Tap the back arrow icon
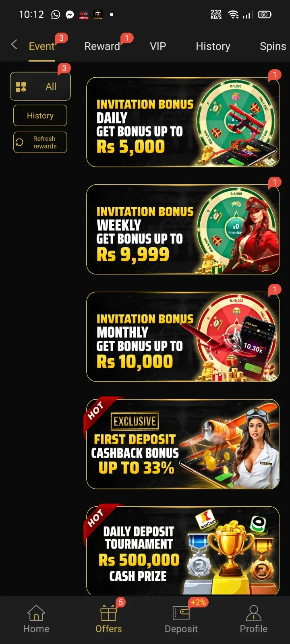The image size is (290, 644). pos(14,45)
